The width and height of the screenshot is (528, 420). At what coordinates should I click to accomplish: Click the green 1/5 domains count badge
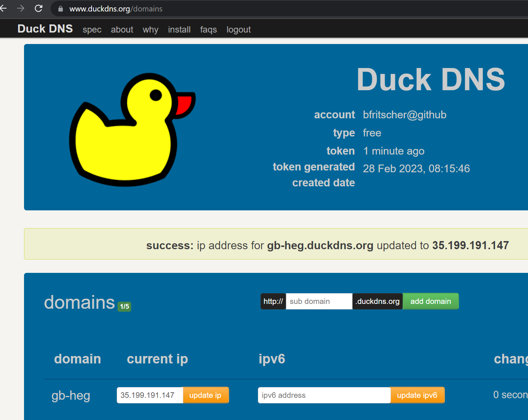124,306
